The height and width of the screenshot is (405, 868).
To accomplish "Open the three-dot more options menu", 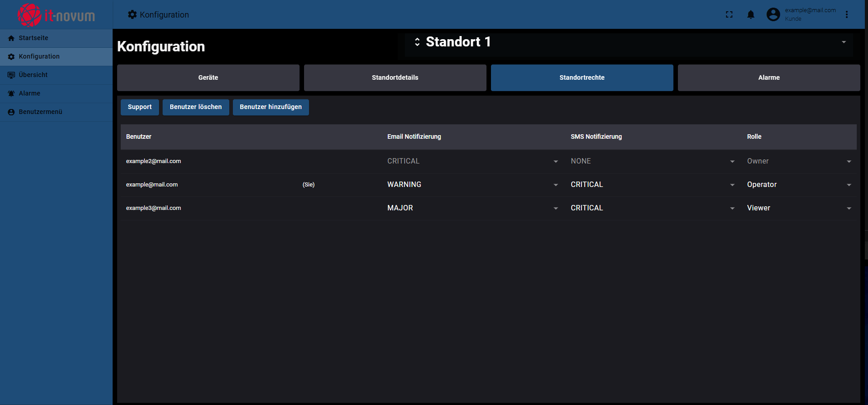I will click(x=847, y=15).
